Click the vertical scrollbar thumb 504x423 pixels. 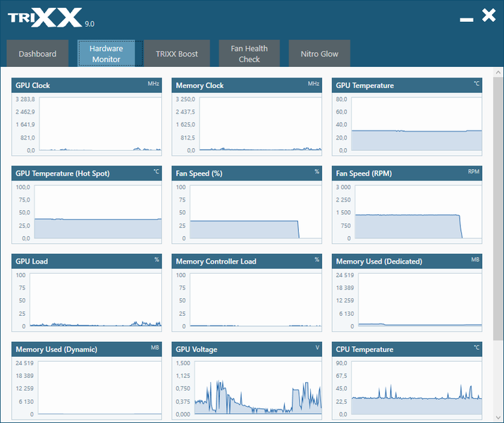coord(498,208)
